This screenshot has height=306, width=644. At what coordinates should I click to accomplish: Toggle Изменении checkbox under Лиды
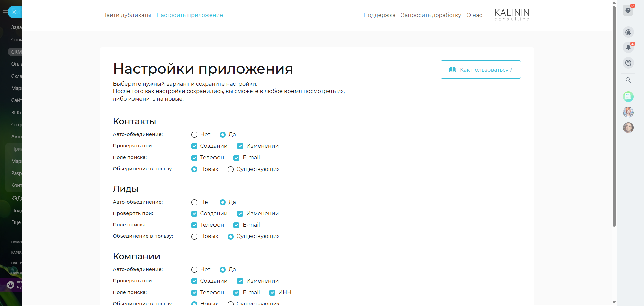(240, 214)
